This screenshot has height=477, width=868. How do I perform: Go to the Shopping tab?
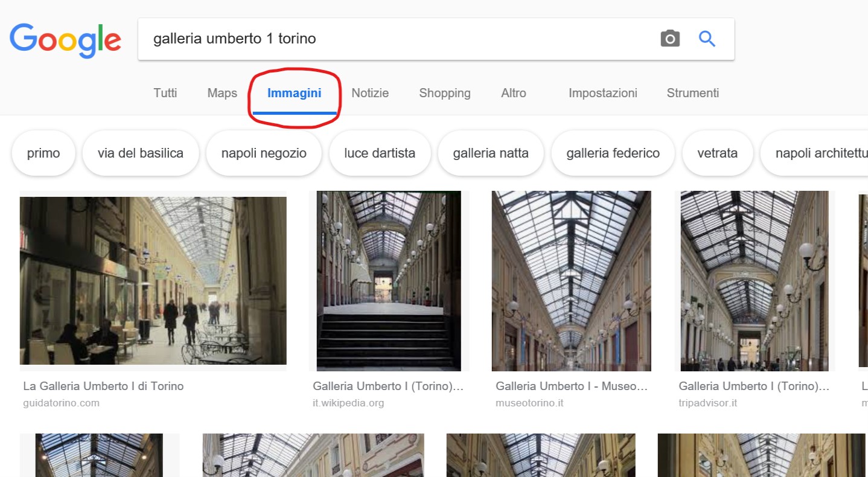[445, 93]
